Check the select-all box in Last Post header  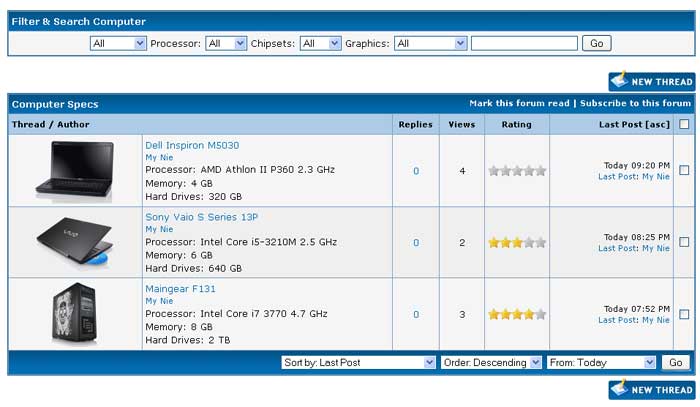(684, 125)
